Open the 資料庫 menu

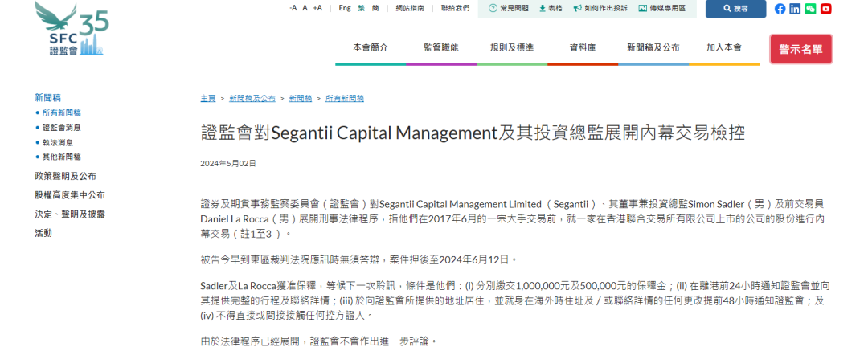(x=583, y=48)
